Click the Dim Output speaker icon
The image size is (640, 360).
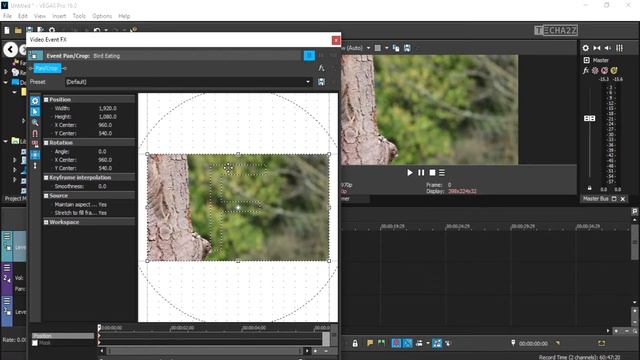608,48
